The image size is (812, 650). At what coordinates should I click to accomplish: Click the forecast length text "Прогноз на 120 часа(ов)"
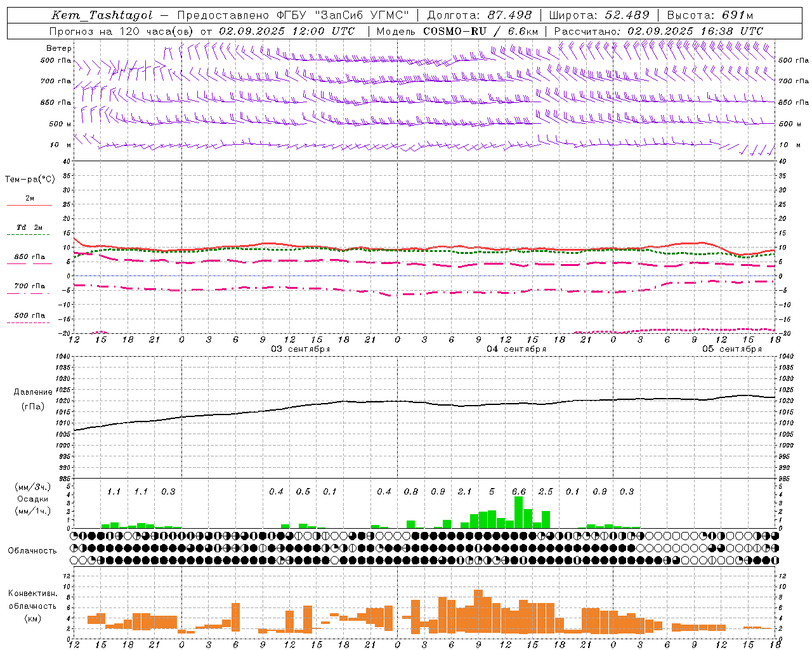tap(122, 31)
